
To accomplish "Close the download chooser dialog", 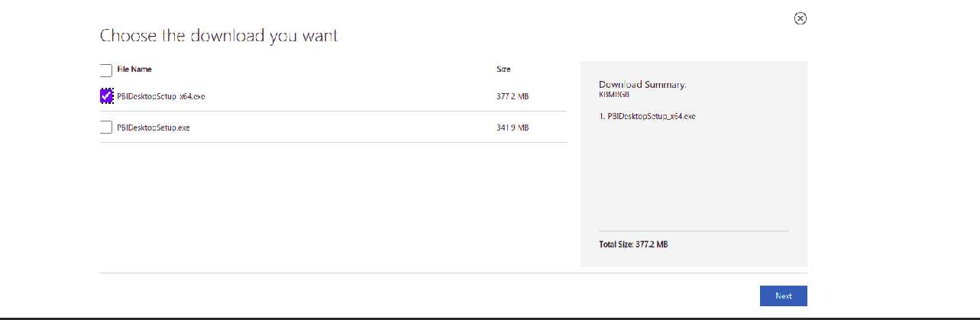I will (800, 18).
